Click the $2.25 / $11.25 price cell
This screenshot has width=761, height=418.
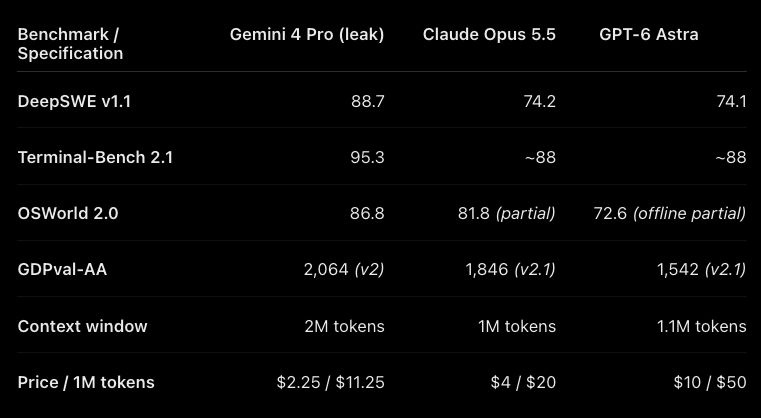tap(331, 383)
